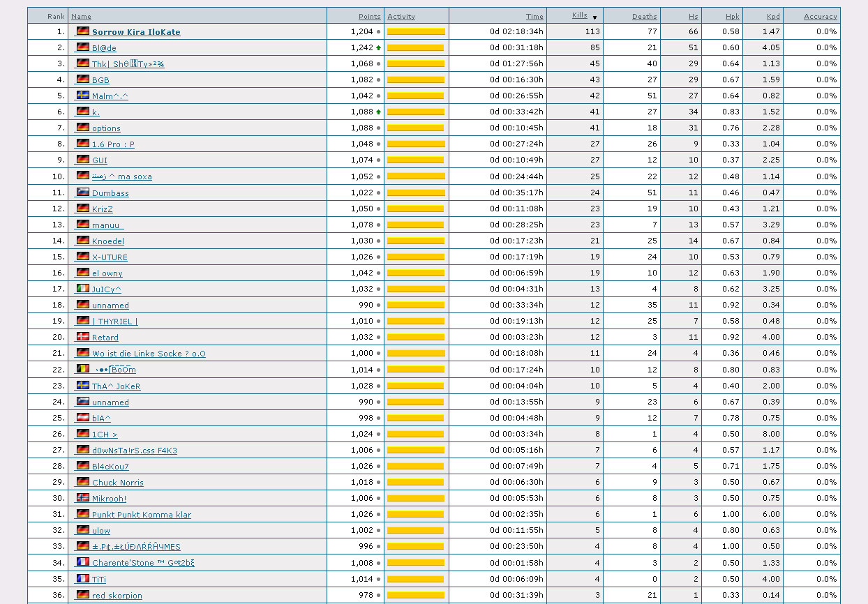868x604 pixels.
Task: Click the Austrian flag next to blA^
Action: click(83, 418)
